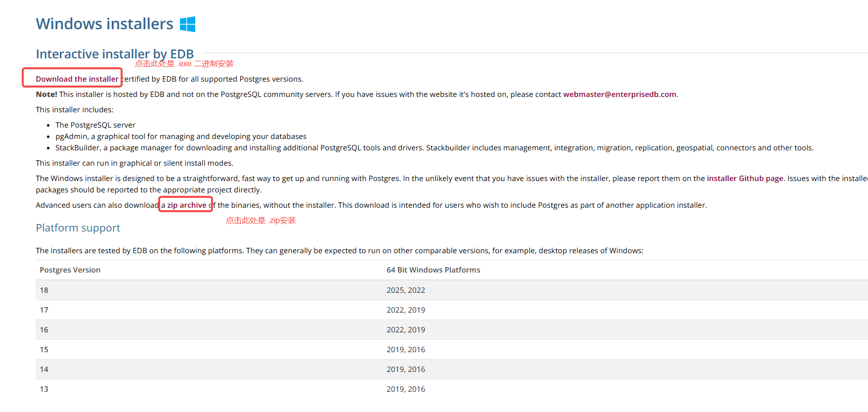Click the 'zip archive' download link
868x412 pixels.
coord(186,205)
